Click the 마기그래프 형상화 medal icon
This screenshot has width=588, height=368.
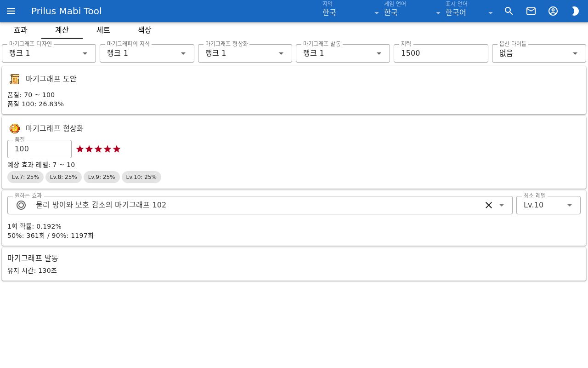click(15, 129)
